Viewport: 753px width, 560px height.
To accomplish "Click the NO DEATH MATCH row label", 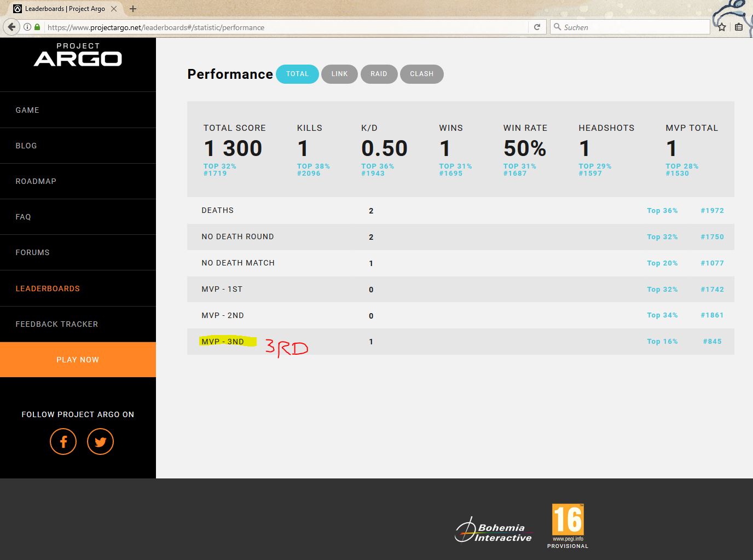I will (x=238, y=263).
